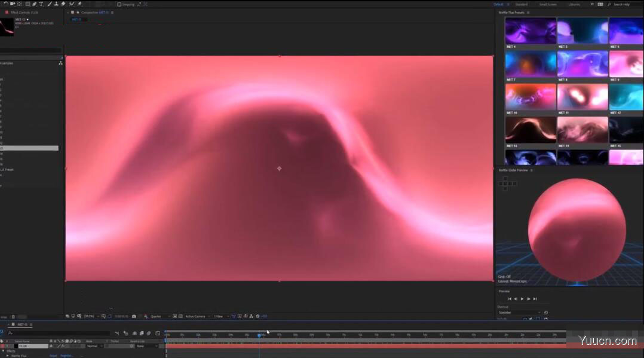Toggle frame blending for timeline
Viewport: 644px width, 358px height.
point(142,333)
